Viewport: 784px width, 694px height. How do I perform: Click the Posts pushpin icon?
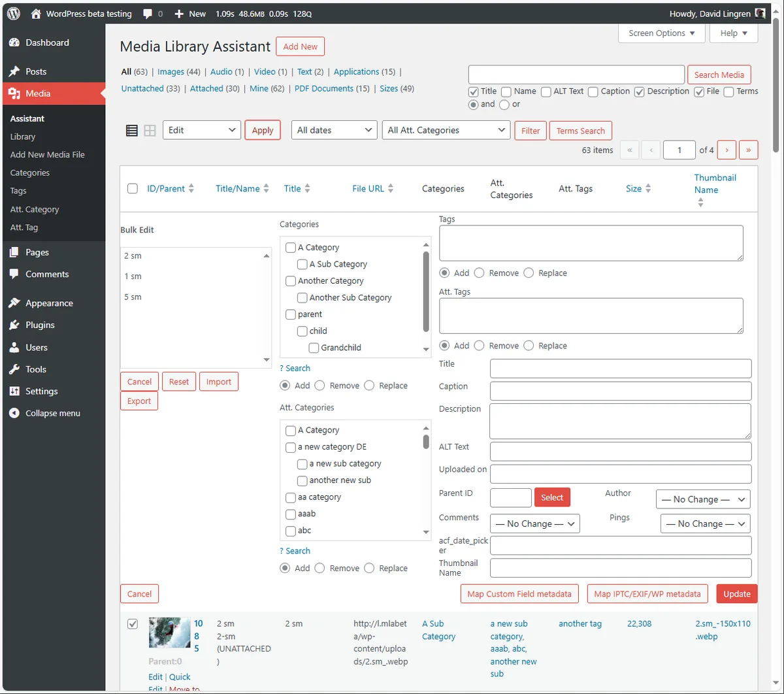(14, 71)
